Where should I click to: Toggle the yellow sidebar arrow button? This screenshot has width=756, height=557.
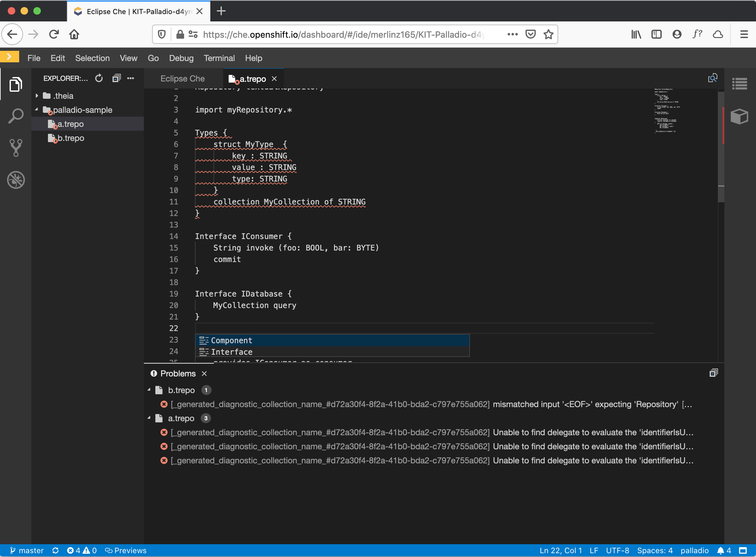click(10, 57)
